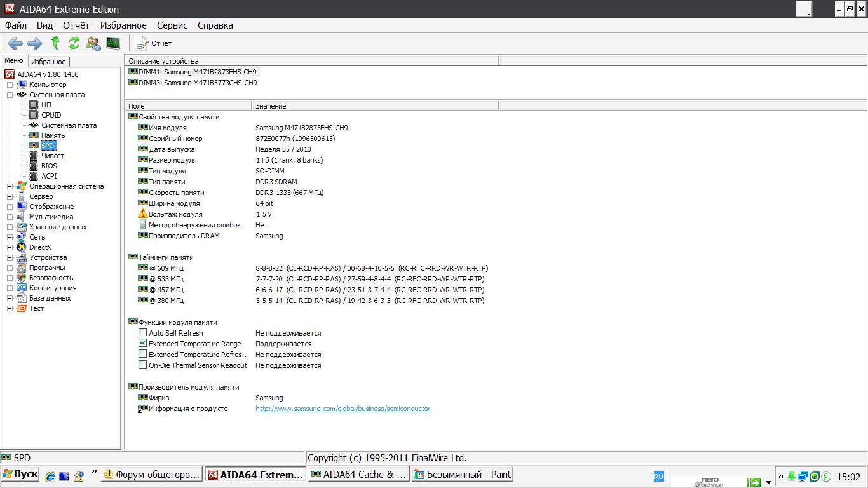This screenshot has height=488, width=868.
Task: Go forward with the right arrow toolbar icon
Action: point(35,43)
